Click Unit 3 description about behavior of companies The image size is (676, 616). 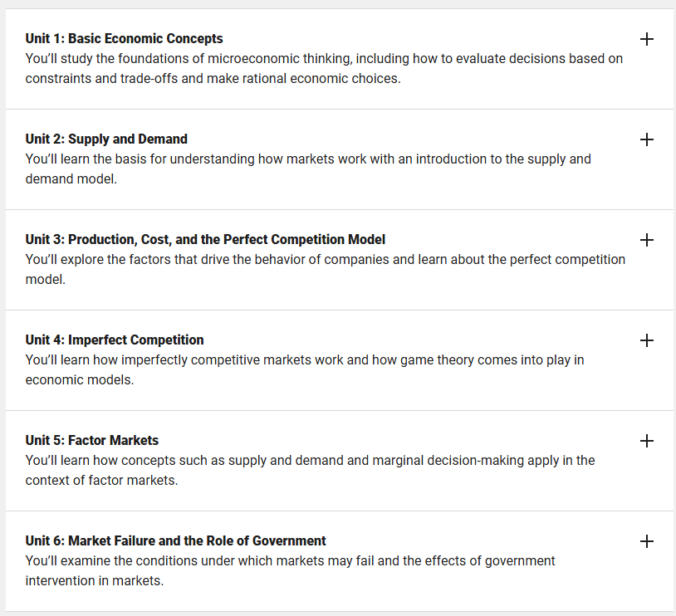click(x=326, y=270)
